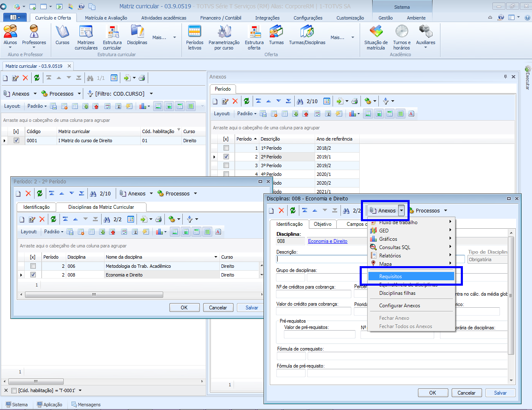Click the PDF export icon in Período layout bar
The image size is (532, 410).
tap(218, 232)
